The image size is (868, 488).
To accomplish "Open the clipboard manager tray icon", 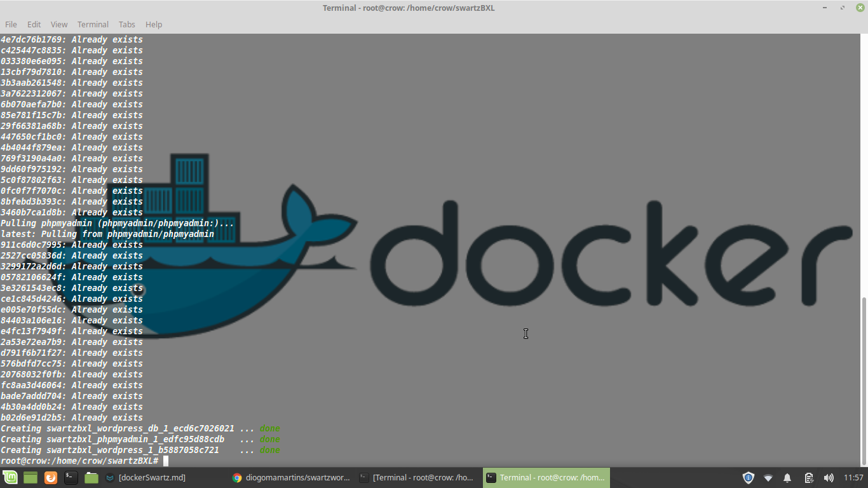I will [x=808, y=478].
